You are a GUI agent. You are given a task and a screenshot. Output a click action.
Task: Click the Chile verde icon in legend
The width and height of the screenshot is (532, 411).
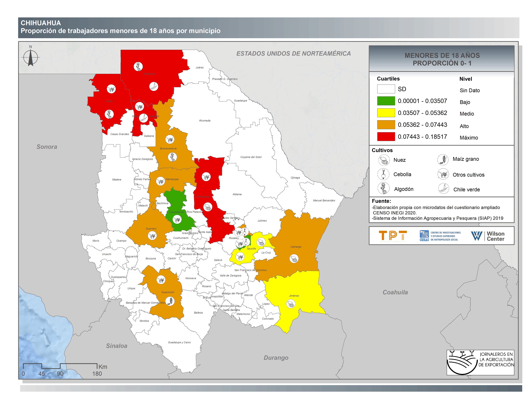[444, 188]
